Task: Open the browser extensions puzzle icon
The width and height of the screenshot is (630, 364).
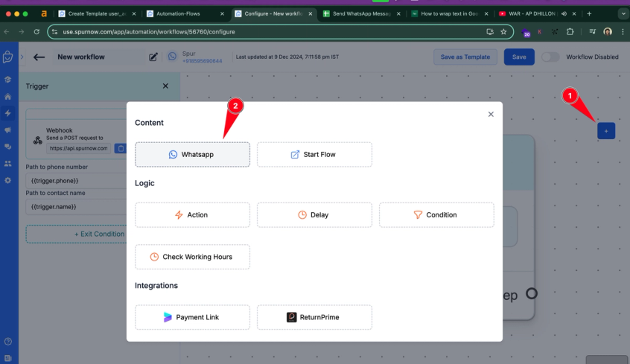Action: click(570, 32)
